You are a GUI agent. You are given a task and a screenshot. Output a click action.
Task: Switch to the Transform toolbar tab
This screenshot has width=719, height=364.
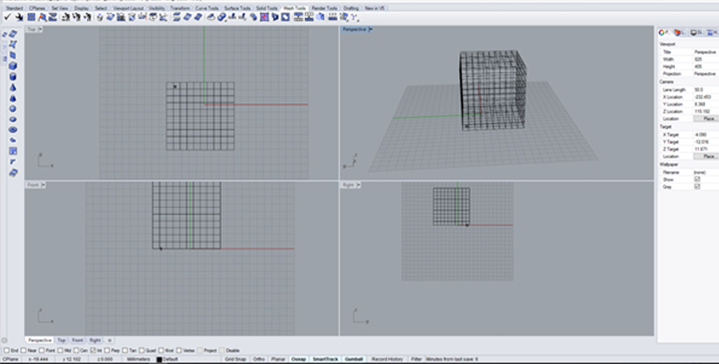click(180, 8)
